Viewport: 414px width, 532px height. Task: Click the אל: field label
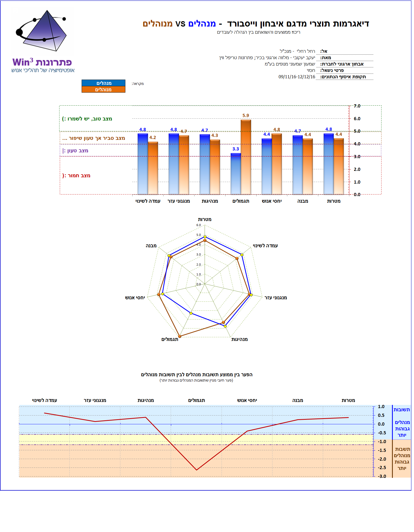pos(324,51)
